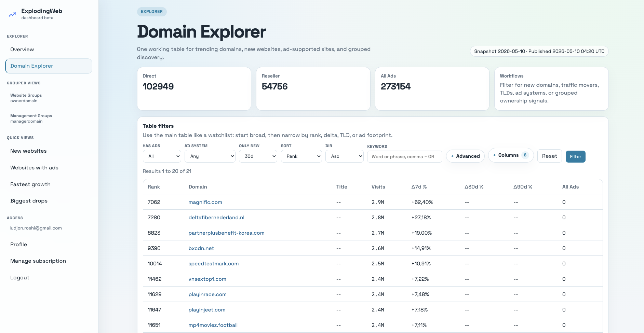Click the Results 1 to 20 of 21 text
The width and height of the screenshot is (644, 333).
(x=167, y=171)
